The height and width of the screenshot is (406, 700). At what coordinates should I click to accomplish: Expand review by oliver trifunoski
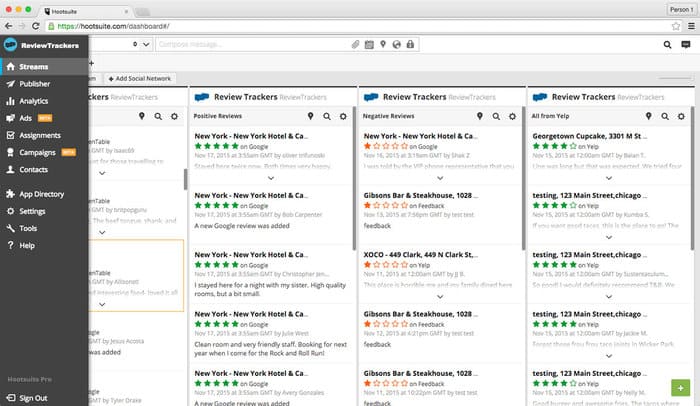point(271,178)
